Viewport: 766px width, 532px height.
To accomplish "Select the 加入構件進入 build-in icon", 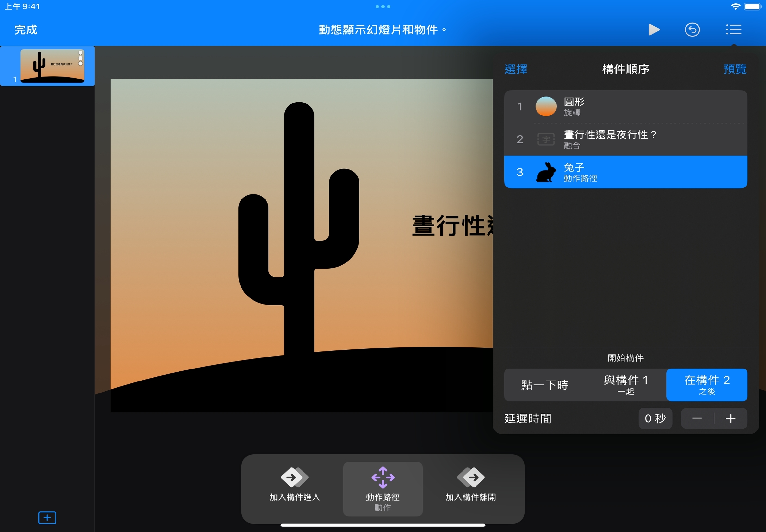I will [x=294, y=477].
